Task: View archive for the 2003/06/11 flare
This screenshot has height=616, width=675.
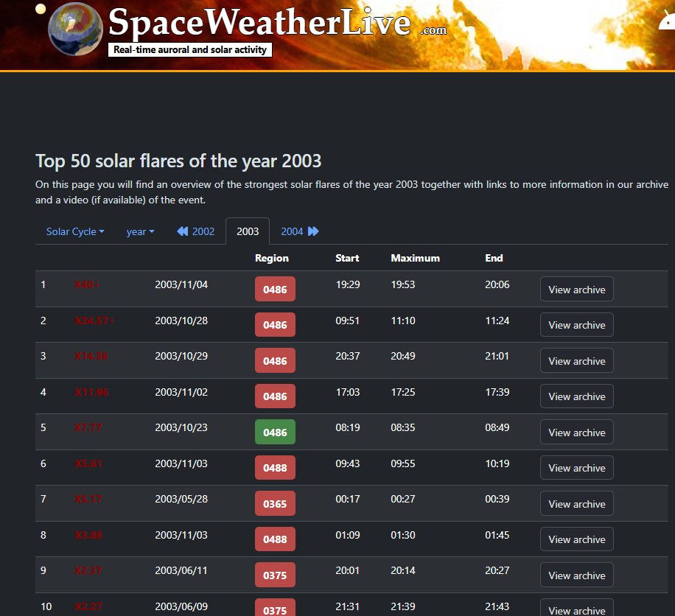Action: click(577, 575)
